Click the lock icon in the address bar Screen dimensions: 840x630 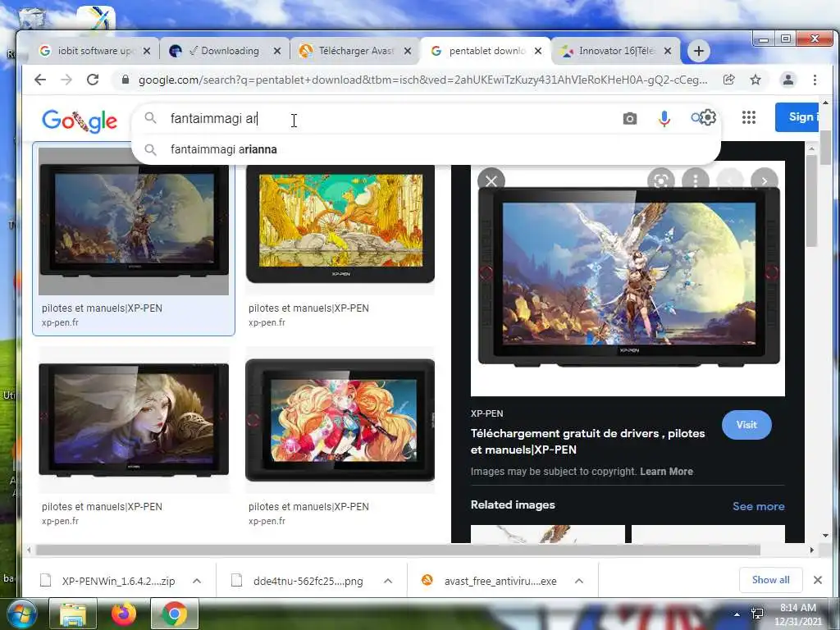(x=126, y=80)
